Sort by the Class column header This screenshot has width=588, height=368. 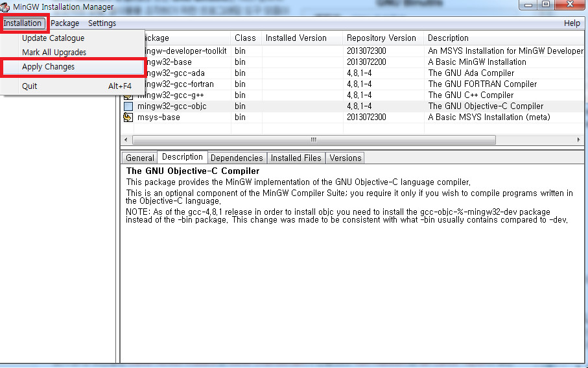point(246,38)
